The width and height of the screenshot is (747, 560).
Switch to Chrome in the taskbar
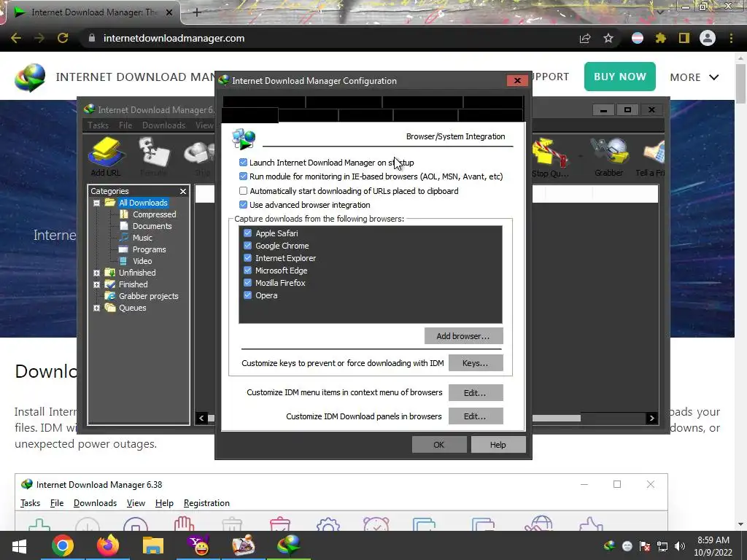pyautogui.click(x=63, y=545)
